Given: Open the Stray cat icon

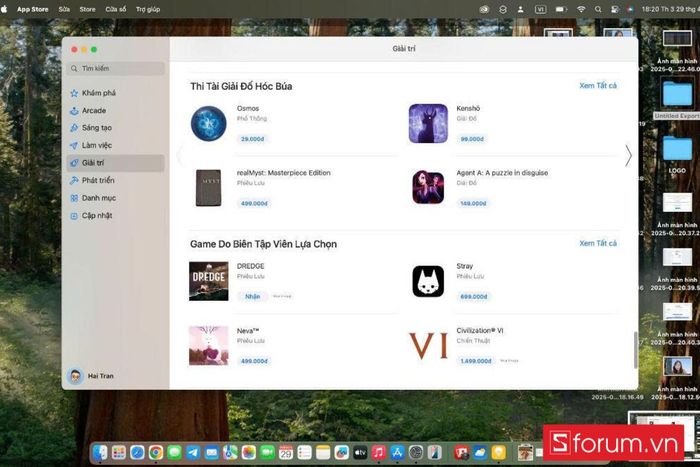Looking at the screenshot, I should 428,281.
